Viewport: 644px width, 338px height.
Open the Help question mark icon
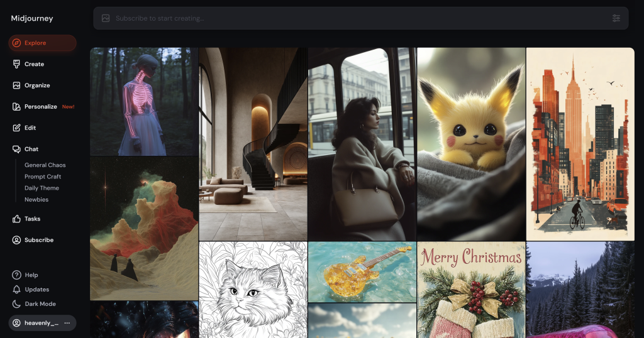coord(16,275)
